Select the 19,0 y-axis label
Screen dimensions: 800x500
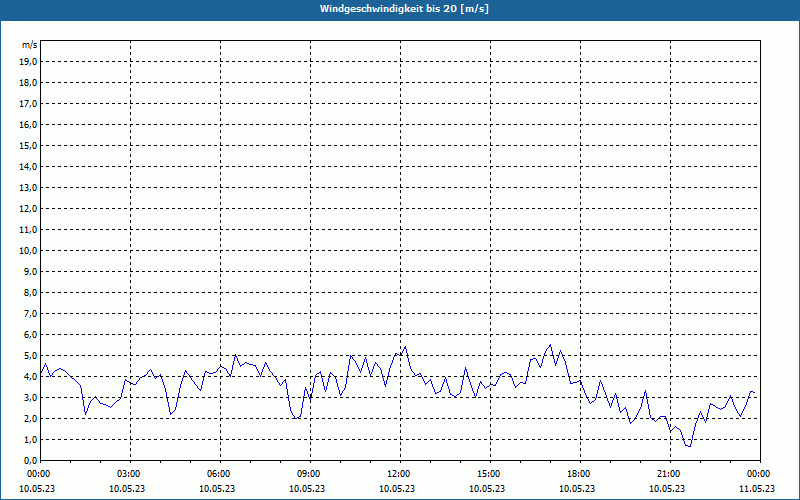(28, 62)
